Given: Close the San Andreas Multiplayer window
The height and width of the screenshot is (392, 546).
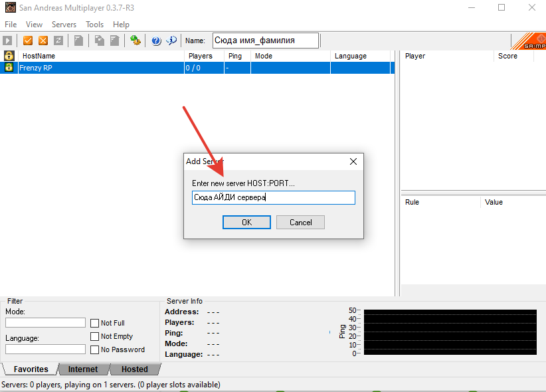Looking at the screenshot, I should [x=532, y=7].
